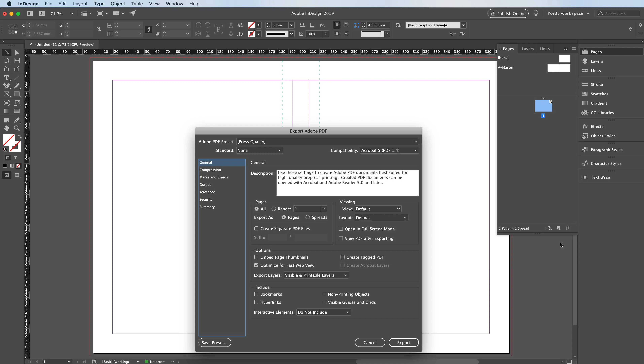Click the Export button
644x364 pixels.
click(403, 342)
